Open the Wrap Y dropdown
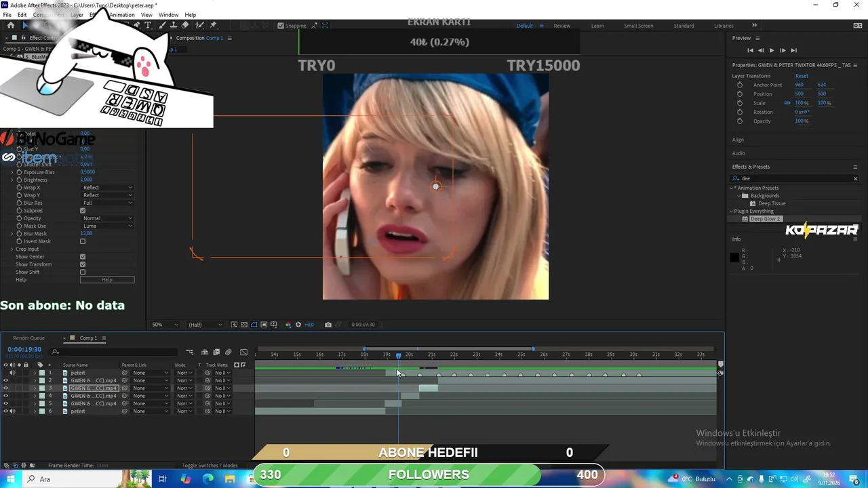This screenshot has height=488, width=868. (x=107, y=195)
